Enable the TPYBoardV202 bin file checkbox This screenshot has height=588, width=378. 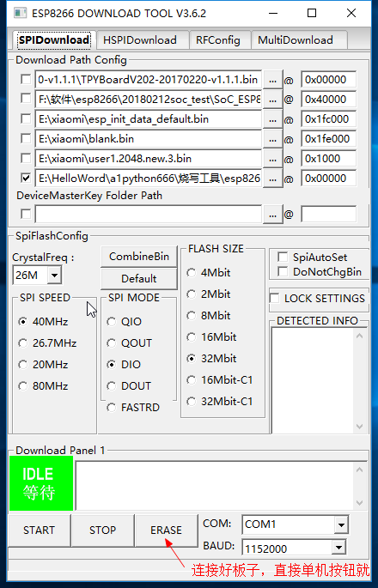pos(26,80)
